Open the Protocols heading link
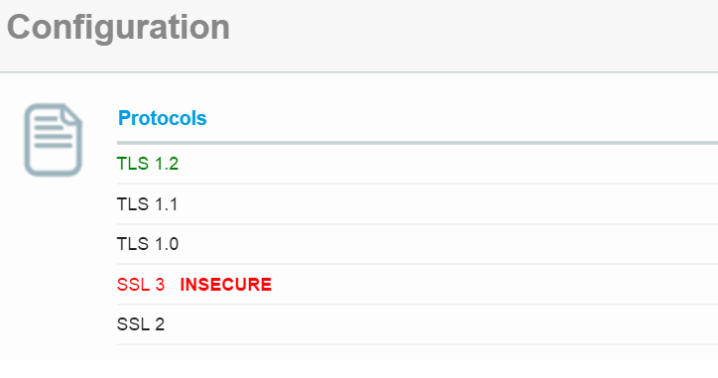This screenshot has height=378, width=718. click(x=162, y=118)
